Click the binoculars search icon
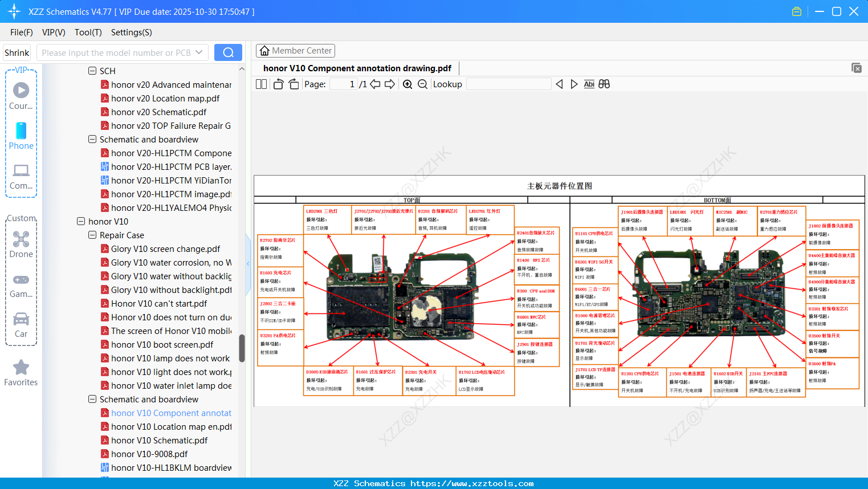 pos(604,84)
